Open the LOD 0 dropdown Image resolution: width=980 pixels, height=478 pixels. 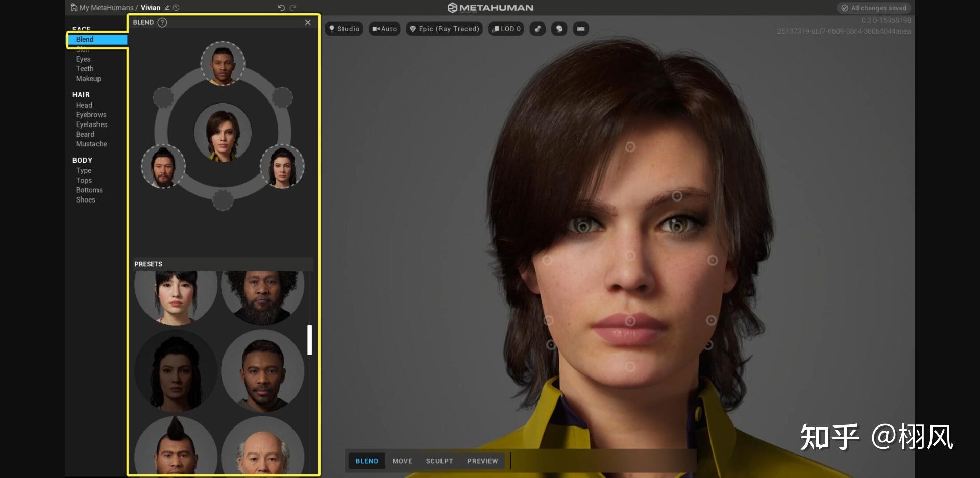[506, 29]
